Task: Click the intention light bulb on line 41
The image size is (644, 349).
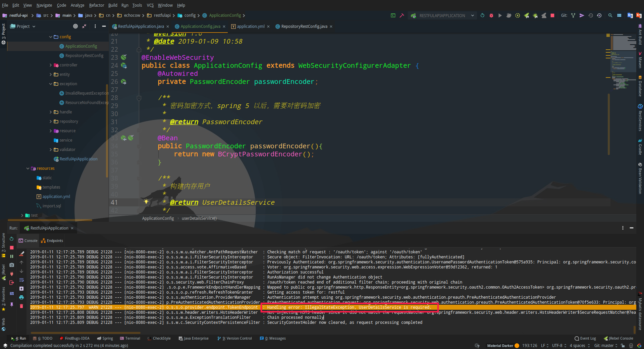Action: click(x=146, y=202)
